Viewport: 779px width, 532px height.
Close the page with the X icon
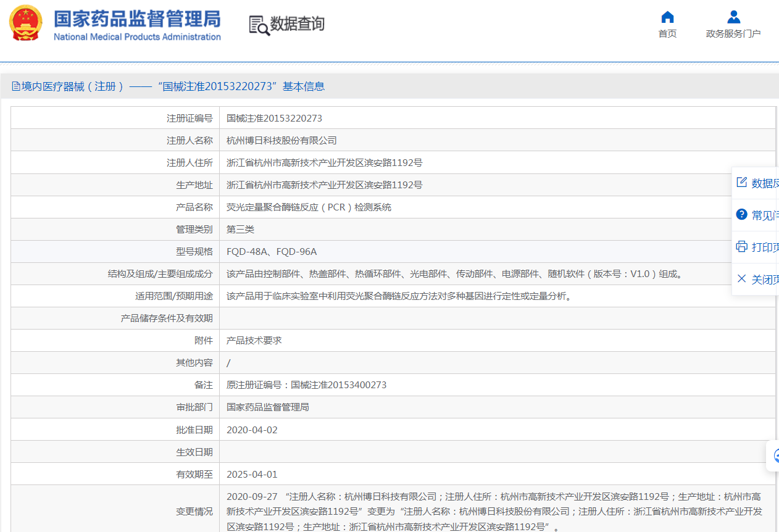click(742, 279)
